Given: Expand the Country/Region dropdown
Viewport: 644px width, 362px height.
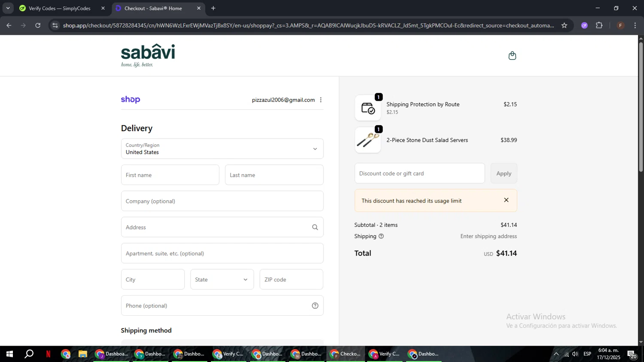Looking at the screenshot, I should point(222,149).
